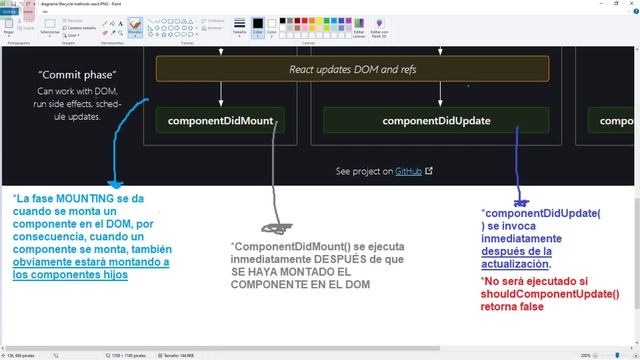This screenshot has width=640, height=360.
Task: Pick the purple color swatch
Action: (349, 21)
